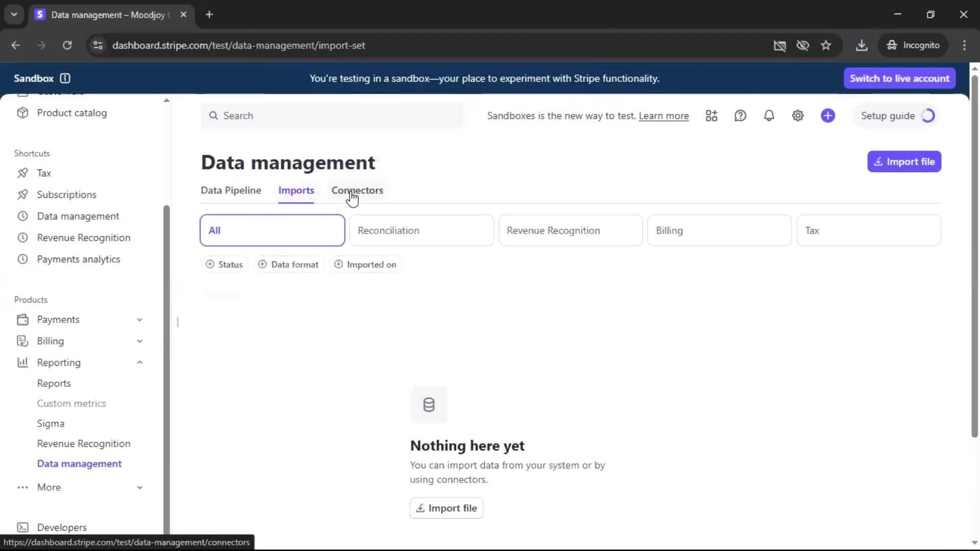Select the Revenue Recognition filter card

click(570, 230)
